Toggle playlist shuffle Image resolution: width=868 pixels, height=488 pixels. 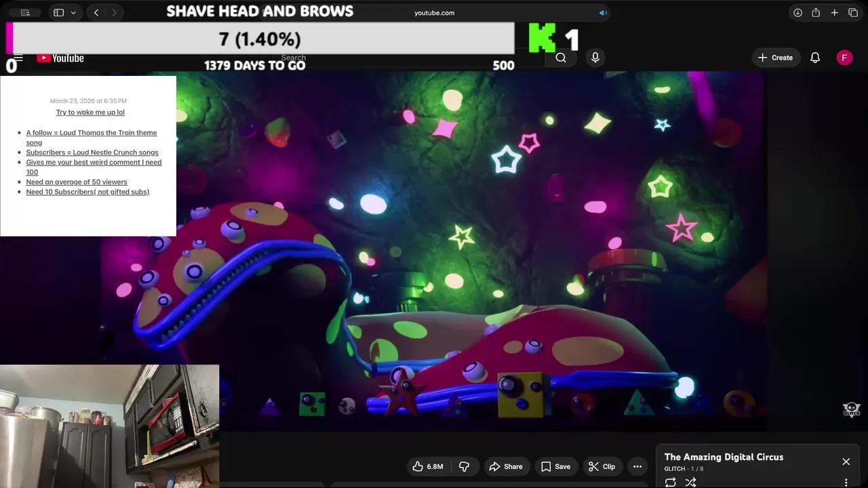coord(690,482)
